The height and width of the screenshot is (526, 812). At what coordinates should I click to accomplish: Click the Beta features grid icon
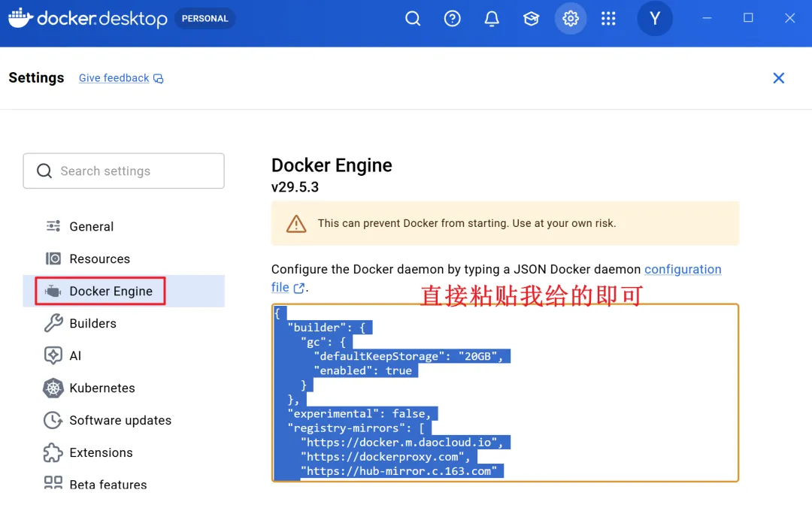point(53,483)
